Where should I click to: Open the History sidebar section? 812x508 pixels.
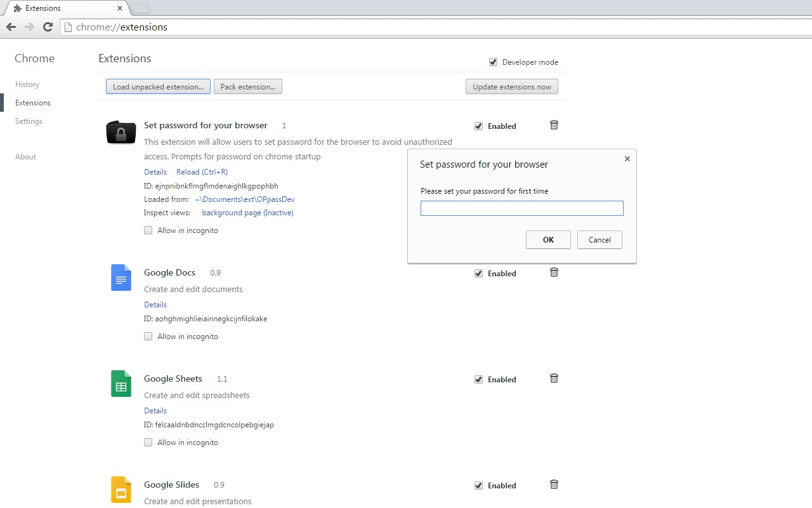tap(27, 84)
